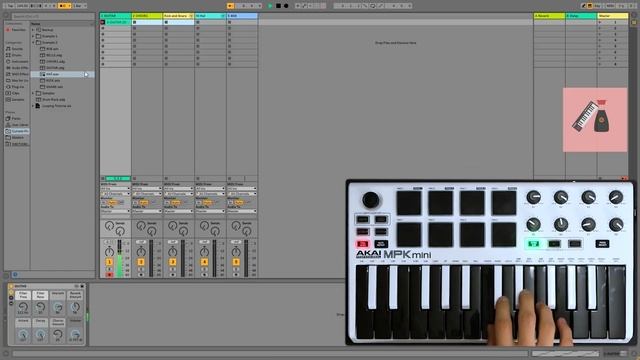
Task: Toggle the red arm button on GUITAR track
Action: (109, 275)
